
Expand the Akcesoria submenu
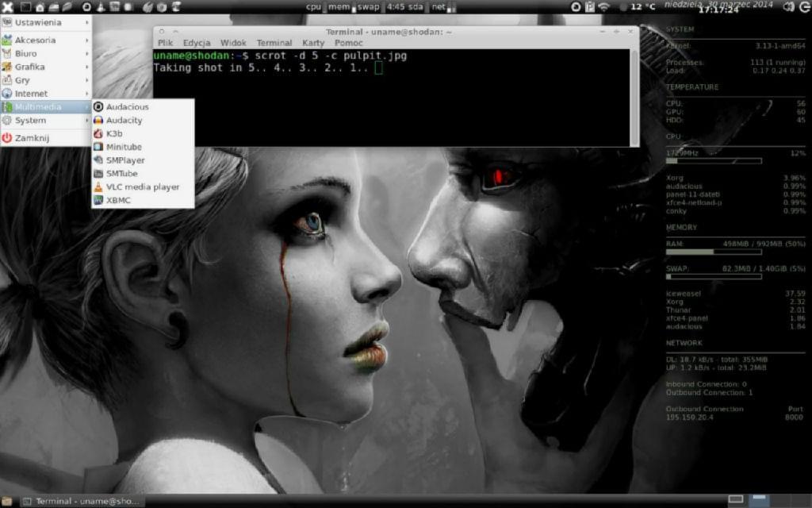(45, 40)
